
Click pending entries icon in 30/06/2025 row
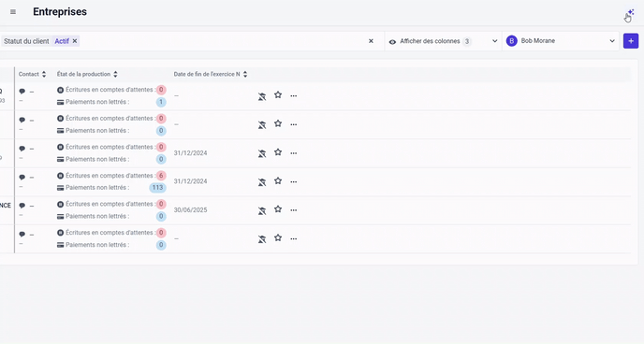[60, 204]
